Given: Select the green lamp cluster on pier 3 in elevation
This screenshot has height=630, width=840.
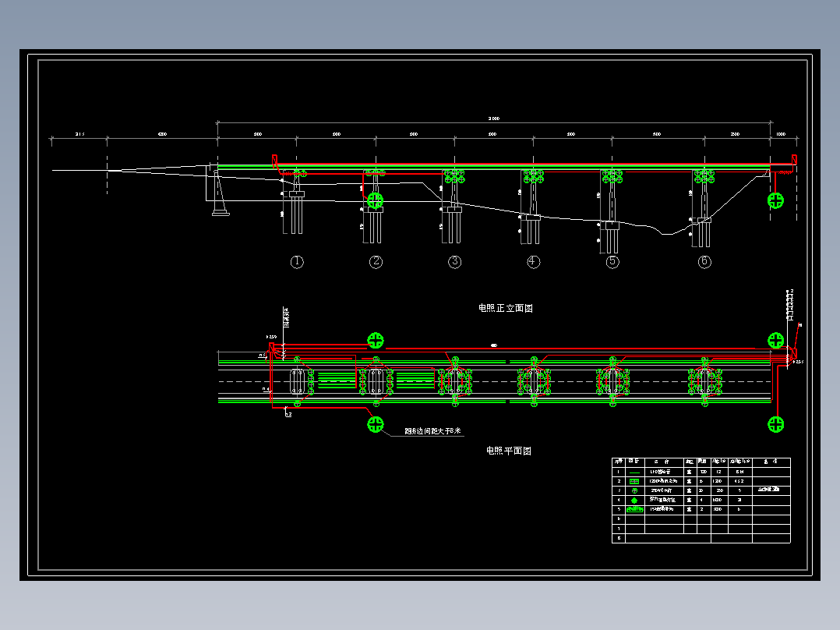Looking at the screenshot, I should click(454, 176).
